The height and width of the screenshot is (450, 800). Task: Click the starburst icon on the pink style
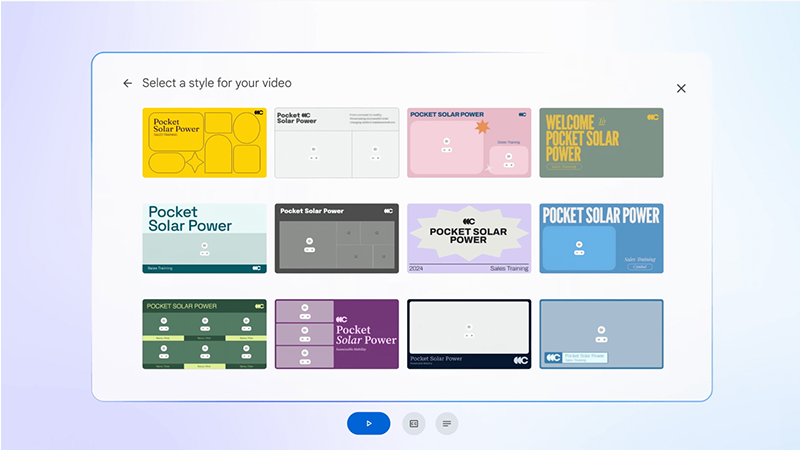(x=481, y=128)
